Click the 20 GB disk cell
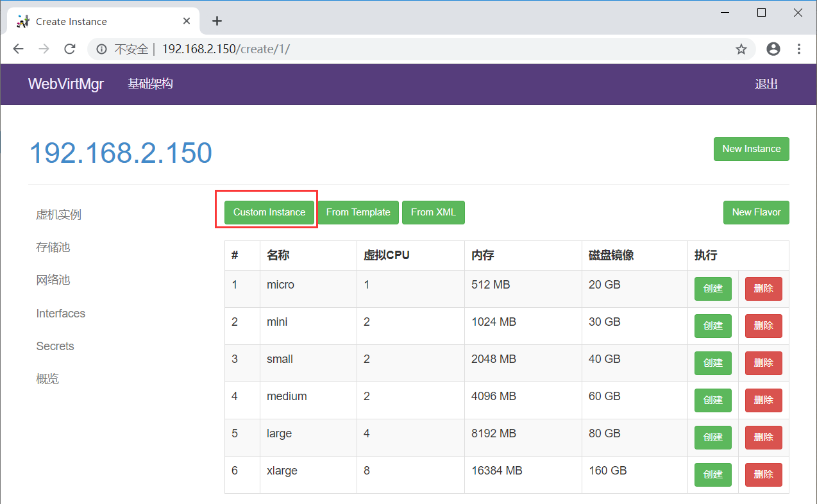This screenshot has width=817, height=504. coord(635,289)
